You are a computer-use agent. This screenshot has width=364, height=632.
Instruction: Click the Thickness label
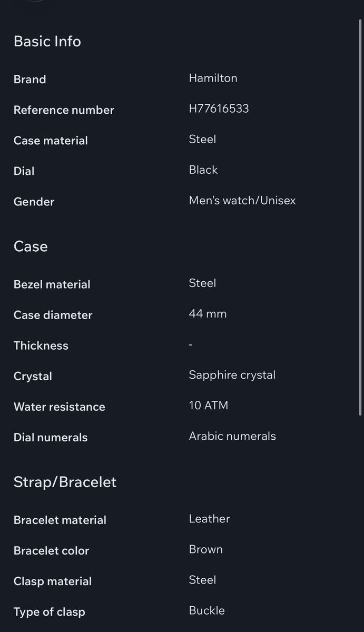tap(41, 345)
